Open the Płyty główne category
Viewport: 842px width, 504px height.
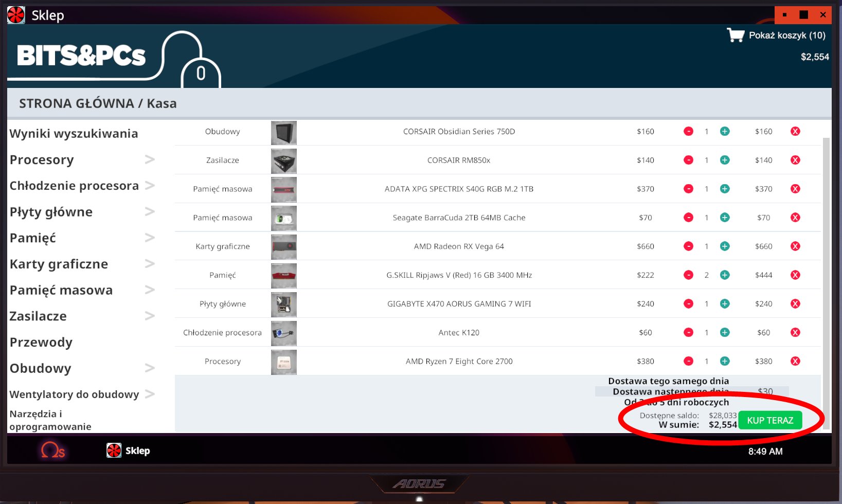[x=51, y=212]
